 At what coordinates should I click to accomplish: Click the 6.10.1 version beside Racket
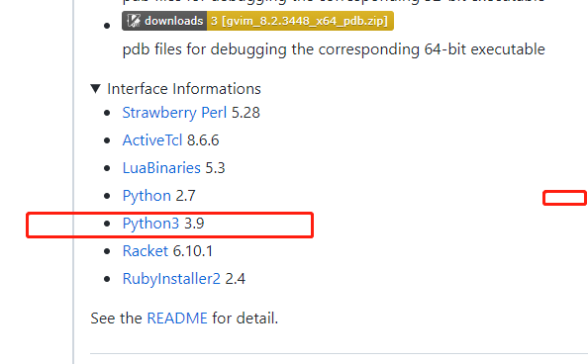click(x=193, y=251)
